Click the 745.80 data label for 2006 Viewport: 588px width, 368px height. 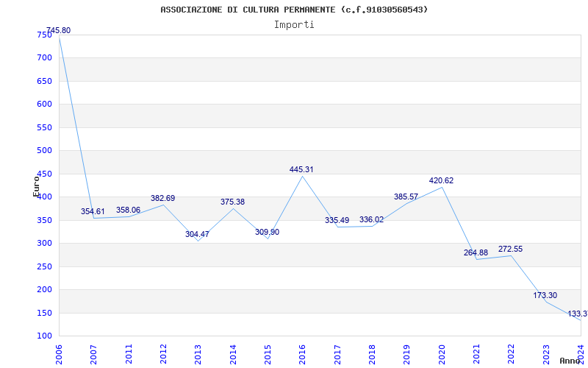(58, 30)
